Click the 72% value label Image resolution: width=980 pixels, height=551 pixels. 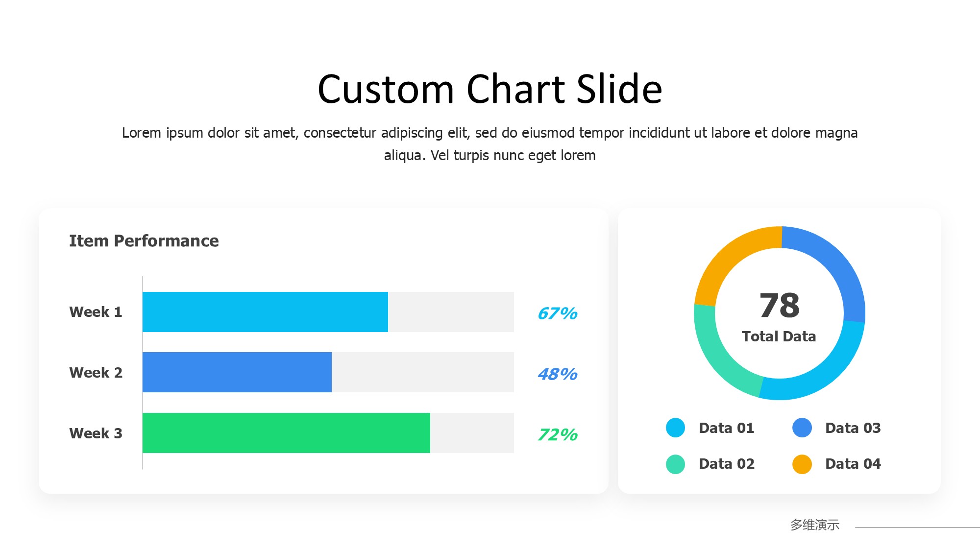(557, 434)
